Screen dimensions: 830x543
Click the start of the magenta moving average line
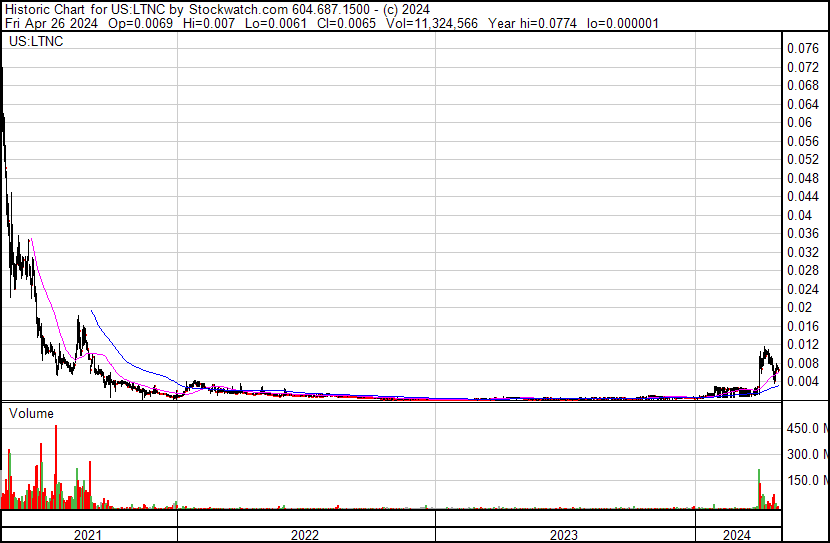(31, 239)
